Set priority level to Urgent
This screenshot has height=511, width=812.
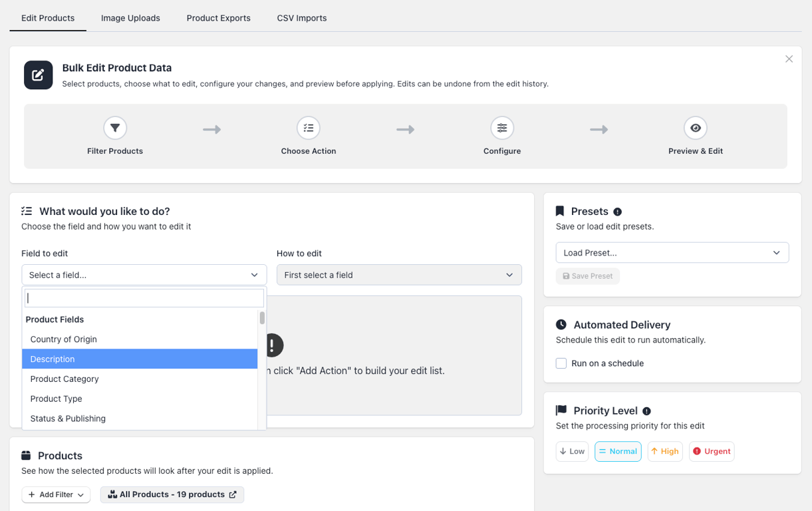[712, 451]
